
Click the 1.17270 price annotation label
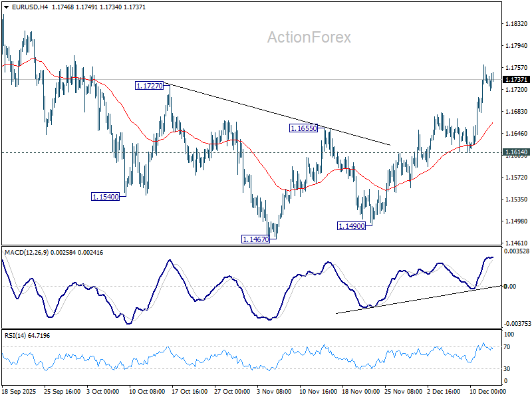(x=148, y=85)
